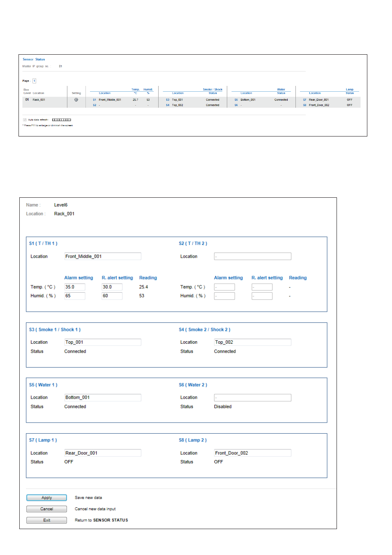Edit S3 Location field Top_001
Screen dimensions: 392x555
[x=103, y=342]
